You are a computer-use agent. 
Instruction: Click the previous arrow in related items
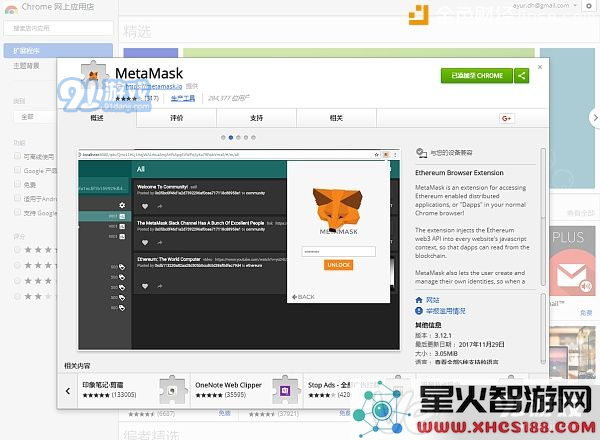68,391
